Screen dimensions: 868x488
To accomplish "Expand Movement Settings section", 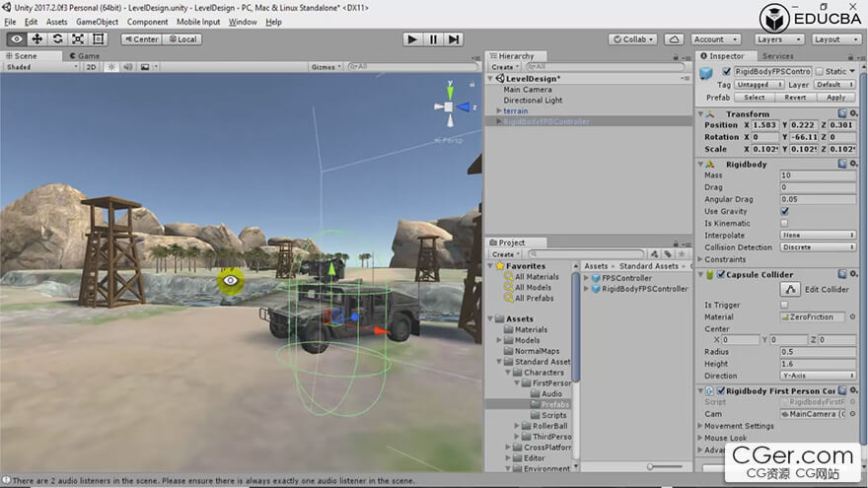I will (x=700, y=426).
